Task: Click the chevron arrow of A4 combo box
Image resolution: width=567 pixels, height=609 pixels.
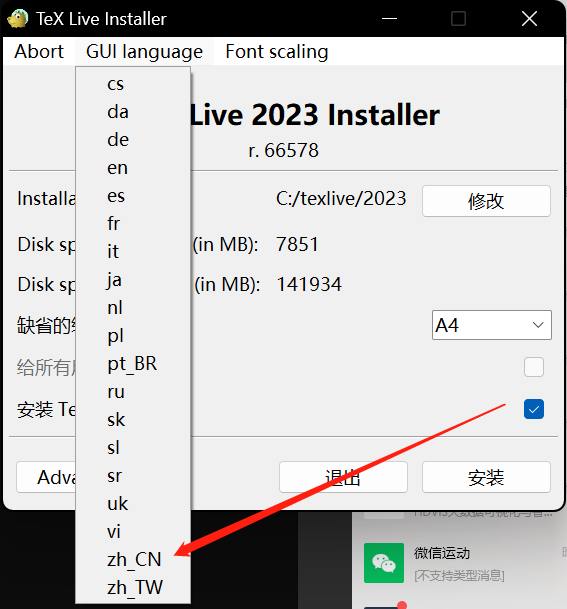Action: coord(538,325)
